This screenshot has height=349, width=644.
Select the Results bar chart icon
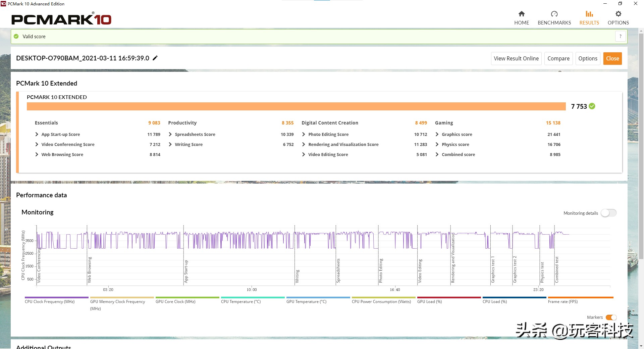tap(589, 14)
